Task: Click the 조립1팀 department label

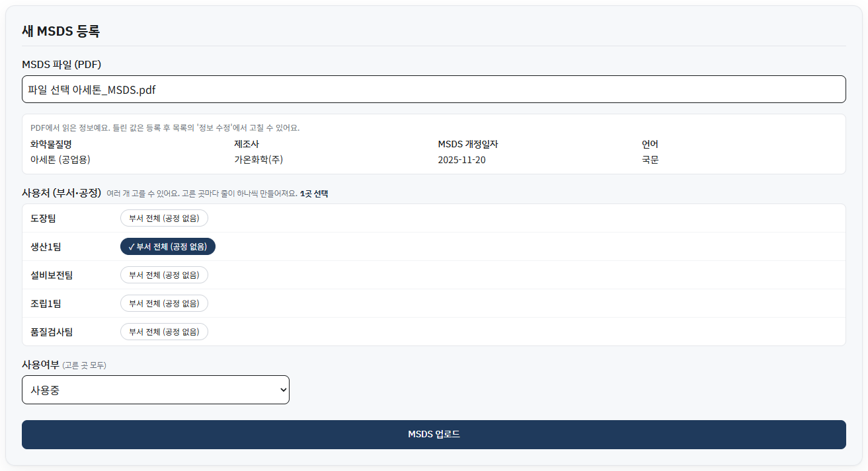Action: (46, 303)
